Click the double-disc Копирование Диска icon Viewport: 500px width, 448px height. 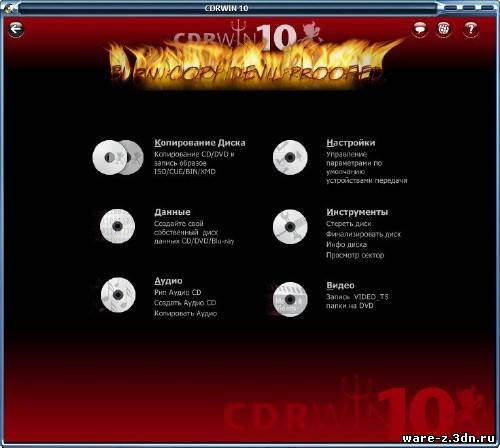click(118, 157)
